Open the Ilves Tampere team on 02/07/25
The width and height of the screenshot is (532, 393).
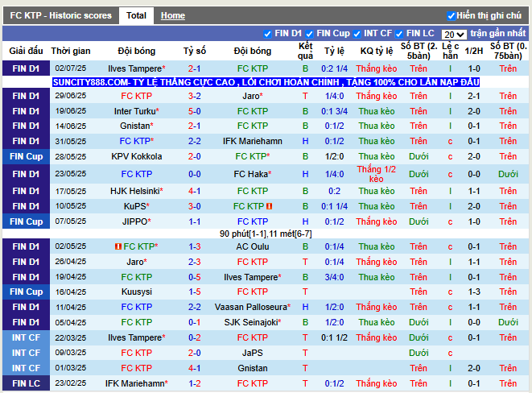pos(136,68)
